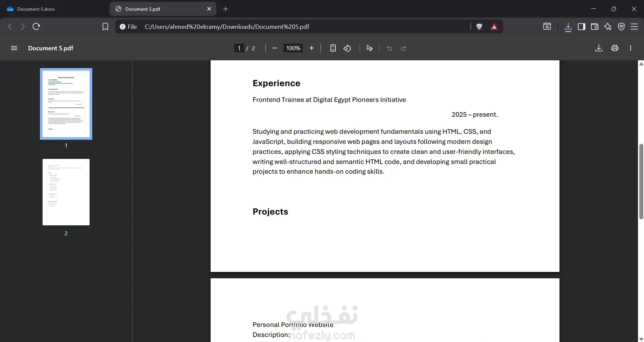Reload the current page
644x342 pixels.
36,26
